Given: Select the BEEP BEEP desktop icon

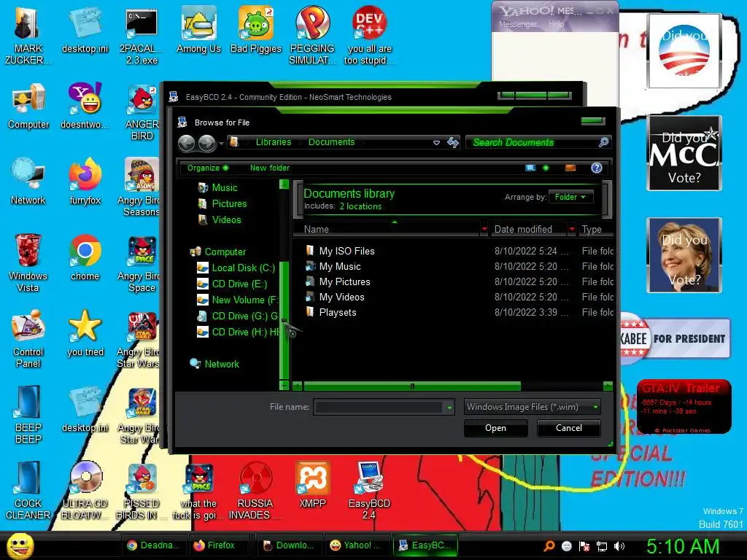Looking at the screenshot, I should coord(28,414).
